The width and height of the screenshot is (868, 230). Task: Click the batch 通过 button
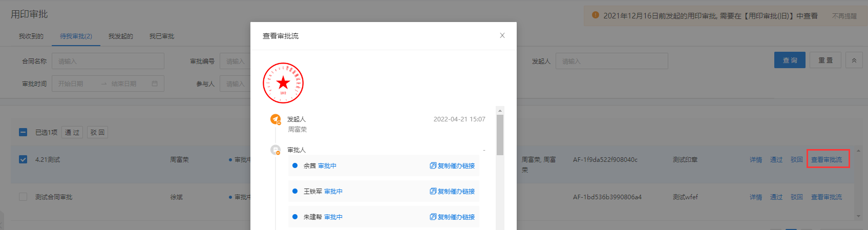[x=72, y=132]
